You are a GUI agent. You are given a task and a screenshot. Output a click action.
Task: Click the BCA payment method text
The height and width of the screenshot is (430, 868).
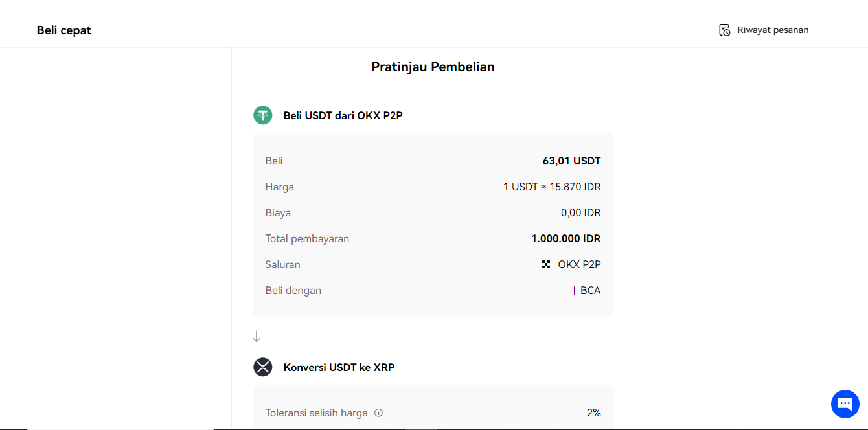coord(590,290)
